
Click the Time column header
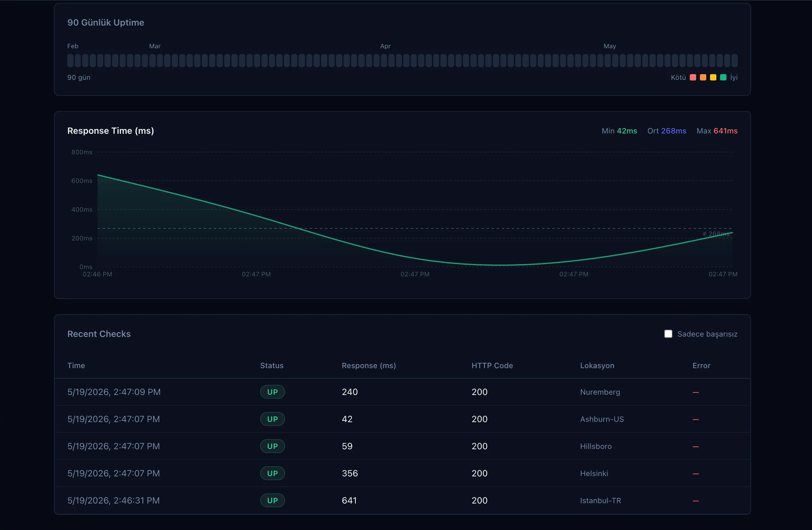[x=76, y=365]
